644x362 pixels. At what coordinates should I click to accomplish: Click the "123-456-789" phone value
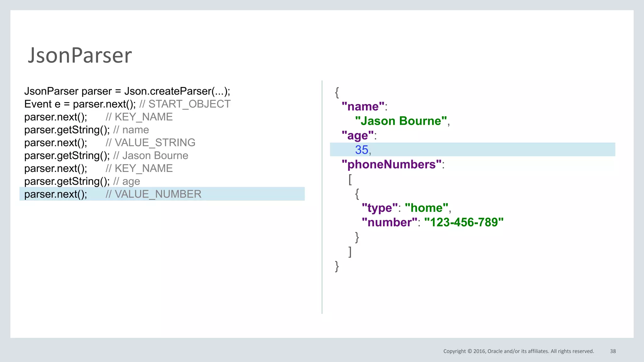(464, 222)
